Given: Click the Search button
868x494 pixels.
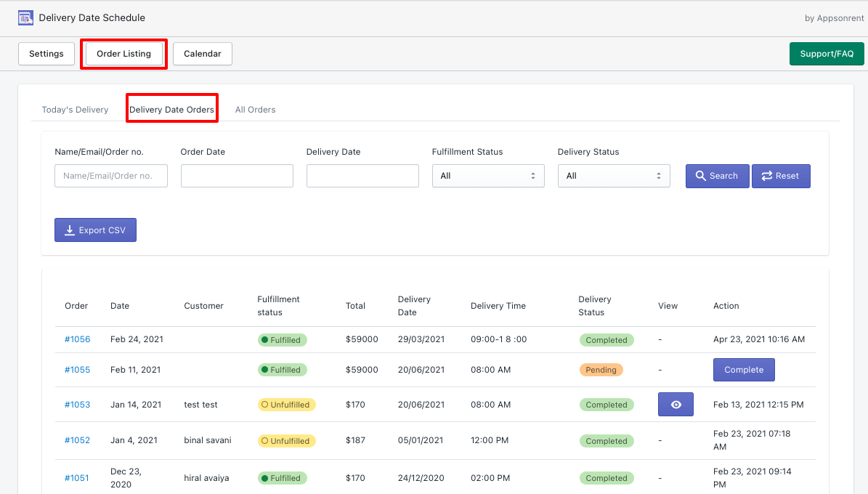Looking at the screenshot, I should [x=718, y=176].
